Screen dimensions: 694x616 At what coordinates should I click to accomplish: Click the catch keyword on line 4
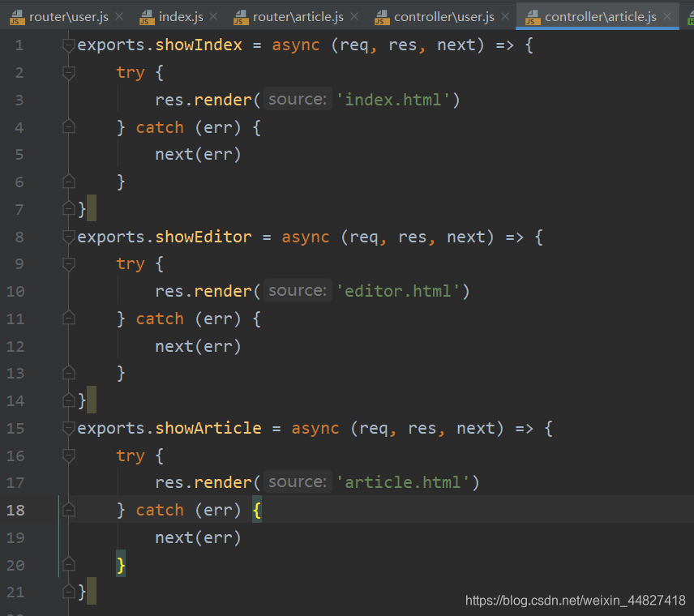(160, 127)
